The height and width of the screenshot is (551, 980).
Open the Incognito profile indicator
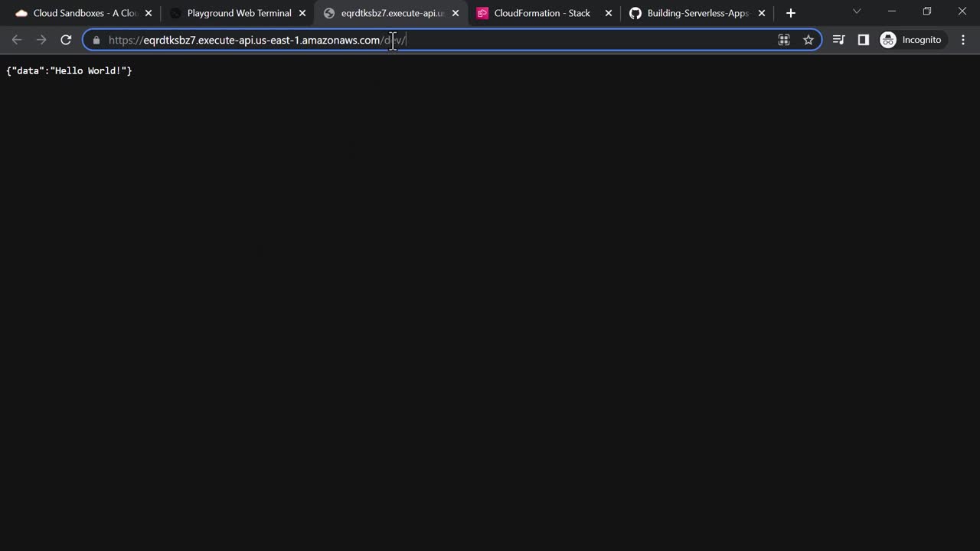click(912, 40)
